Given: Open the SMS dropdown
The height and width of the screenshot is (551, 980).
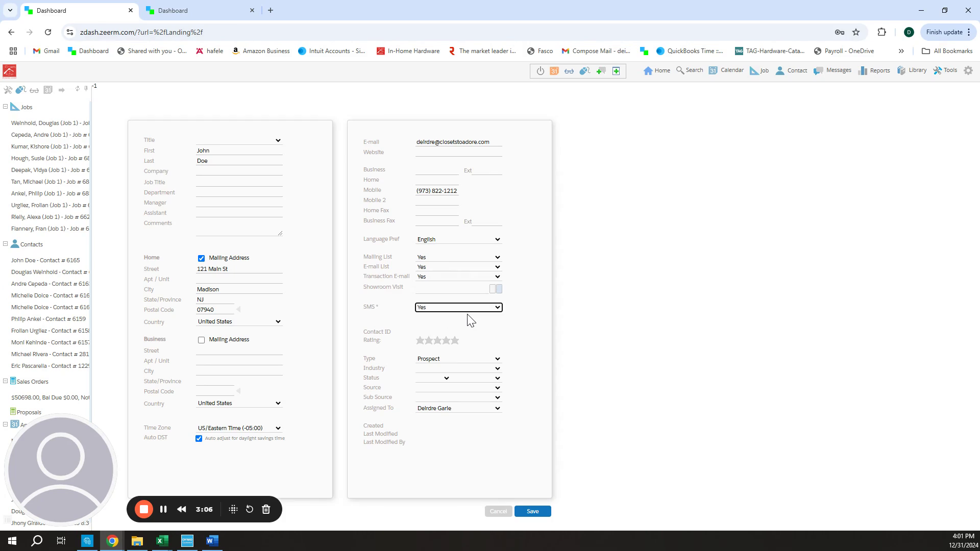Looking at the screenshot, I should click(458, 307).
